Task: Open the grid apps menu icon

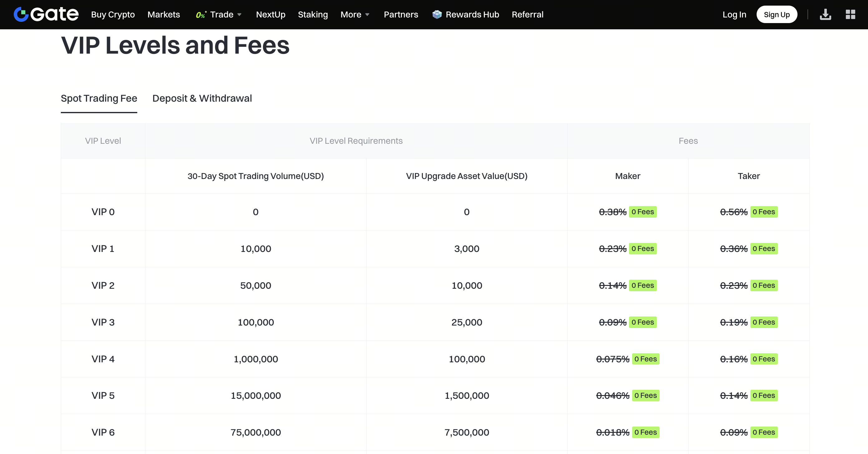Action: [850, 14]
